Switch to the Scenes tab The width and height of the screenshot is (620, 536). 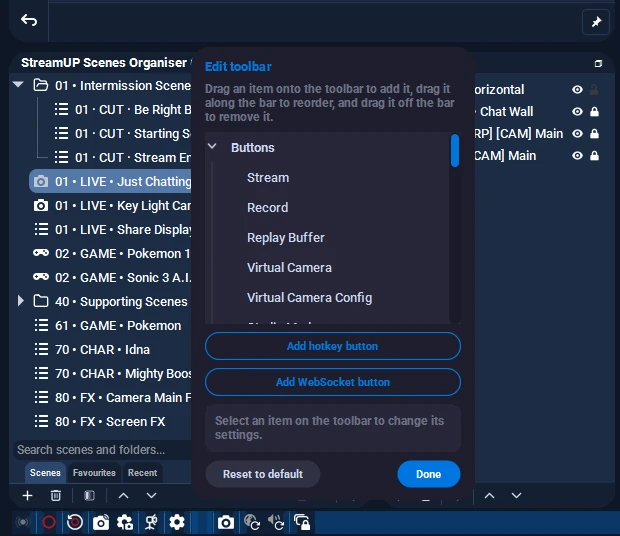[x=45, y=473]
